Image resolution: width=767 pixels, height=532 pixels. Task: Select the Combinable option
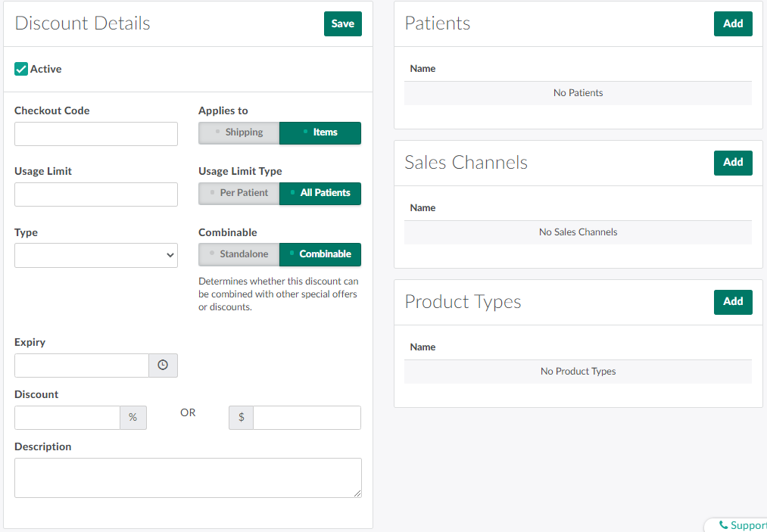(x=320, y=254)
